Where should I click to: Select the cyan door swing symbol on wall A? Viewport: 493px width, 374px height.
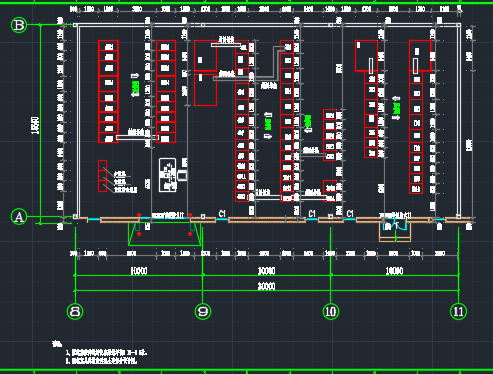coord(395,225)
